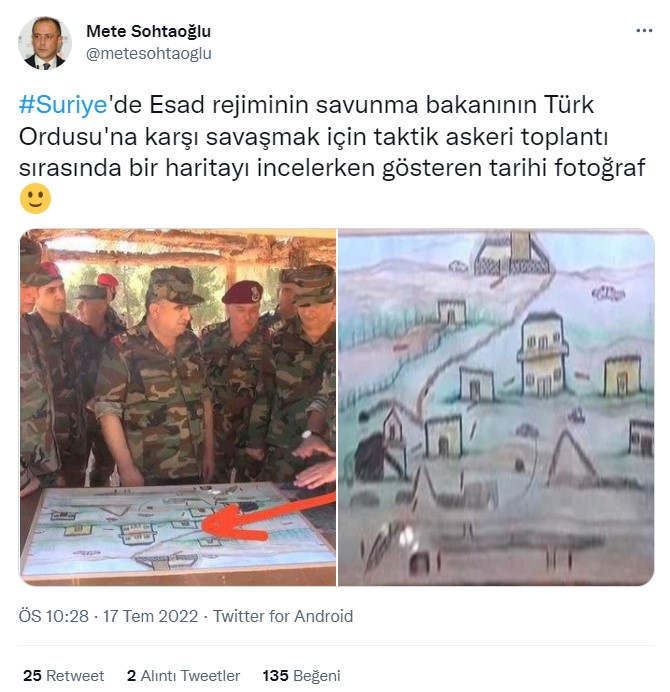670x692 pixels.
Task: Click the map table in left photo
Action: coord(179,532)
